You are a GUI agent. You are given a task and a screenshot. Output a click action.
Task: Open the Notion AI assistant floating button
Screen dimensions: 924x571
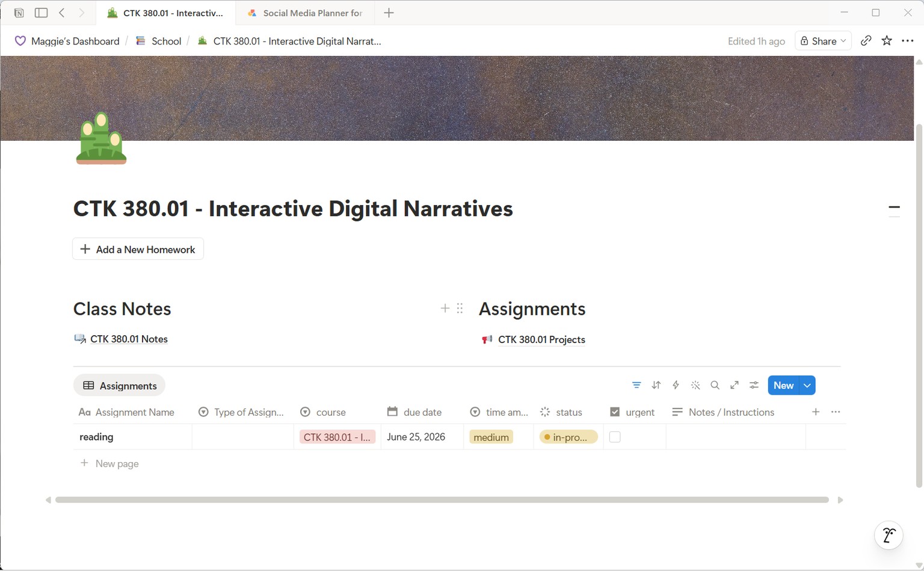(x=889, y=535)
